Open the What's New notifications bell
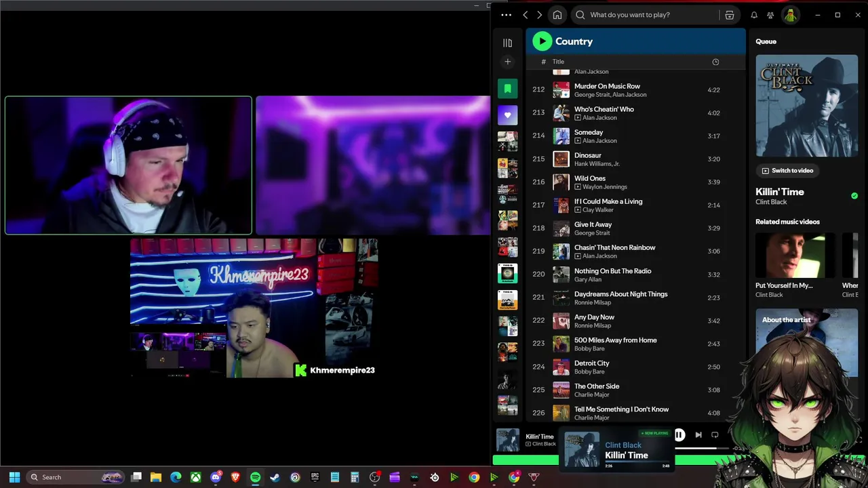 (754, 15)
